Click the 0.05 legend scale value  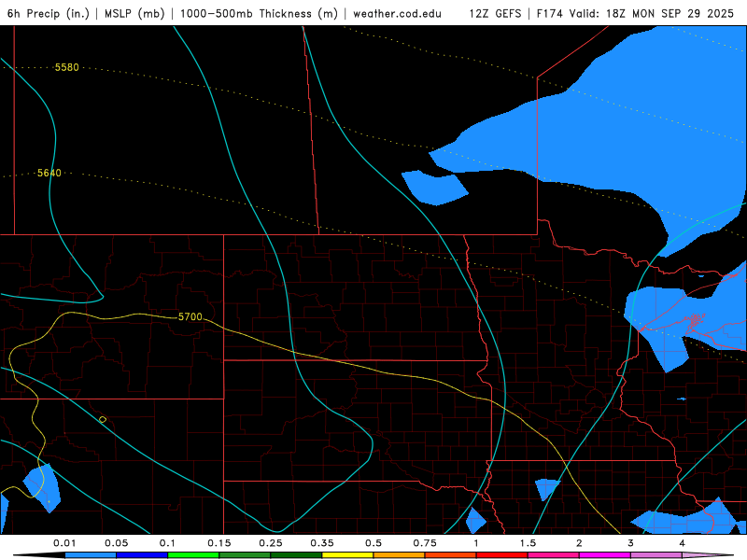coord(116,543)
